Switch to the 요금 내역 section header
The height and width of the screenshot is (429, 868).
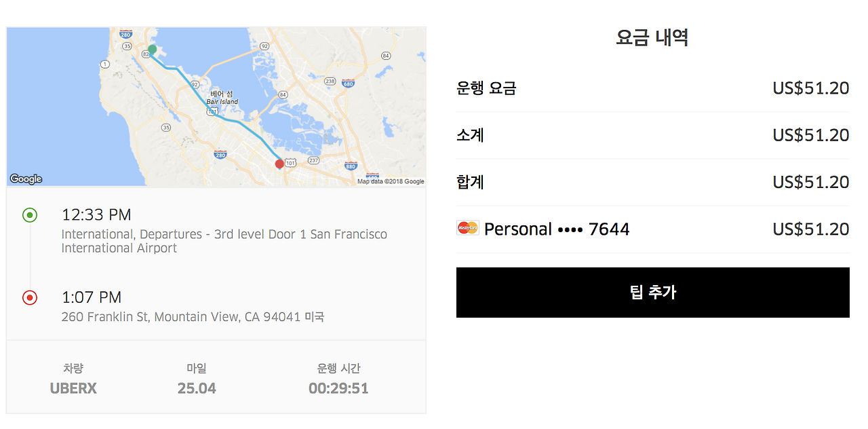pos(652,37)
